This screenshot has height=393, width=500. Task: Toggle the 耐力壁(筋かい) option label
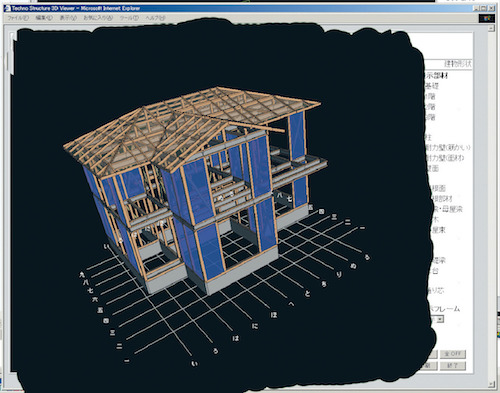coord(448,147)
